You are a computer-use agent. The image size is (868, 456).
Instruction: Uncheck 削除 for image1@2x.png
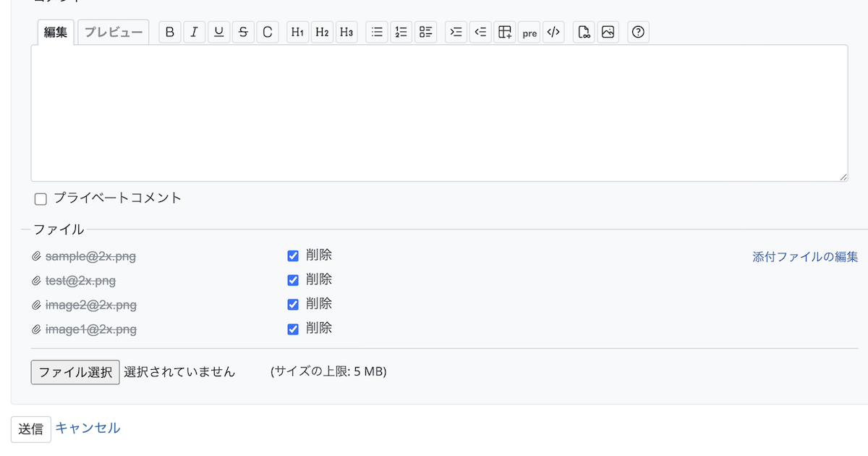[x=293, y=329]
